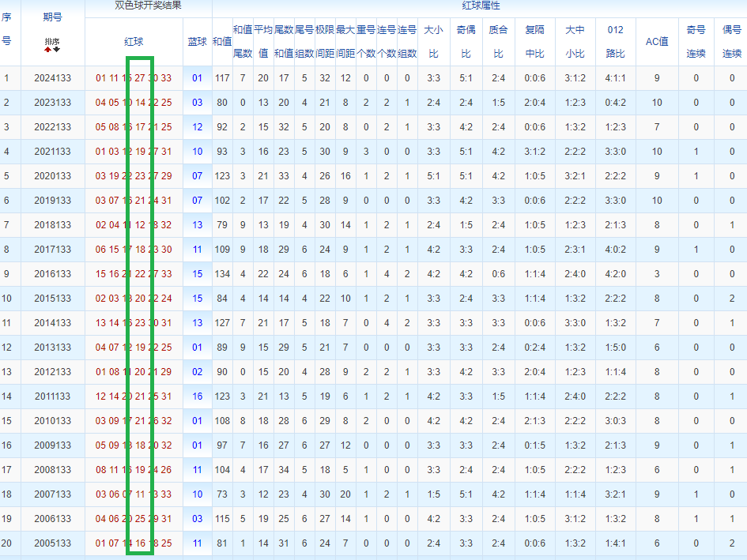Click the 大小比 column header
747x560 pixels.
[x=433, y=42]
